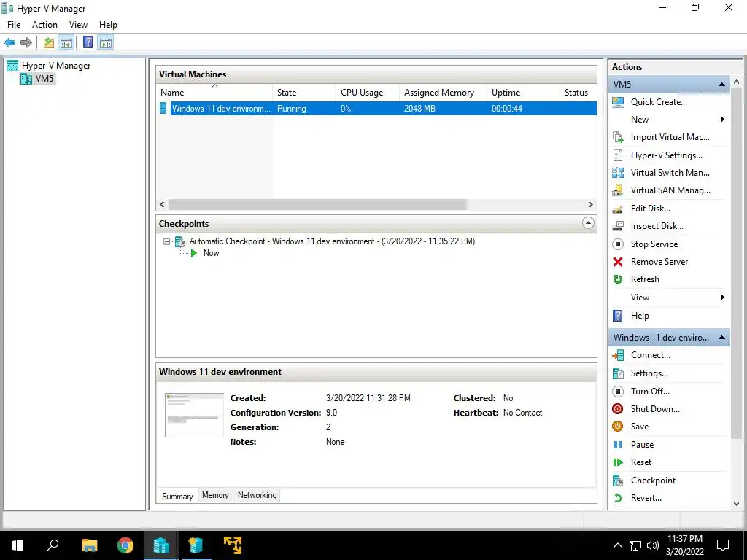Image resolution: width=747 pixels, height=560 pixels.
Task: Sort by Name column header
Action: pos(214,93)
